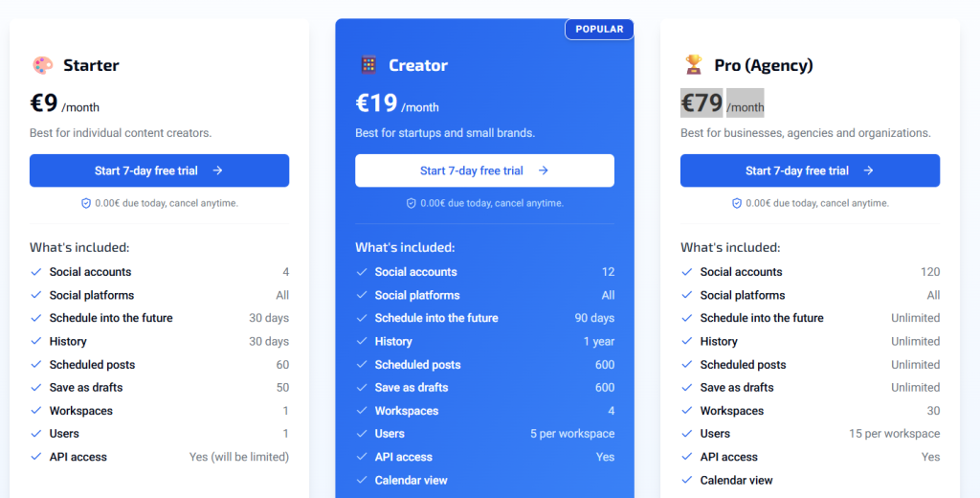Click shield icon under Creator trial button
The width and height of the screenshot is (980, 498).
(412, 203)
